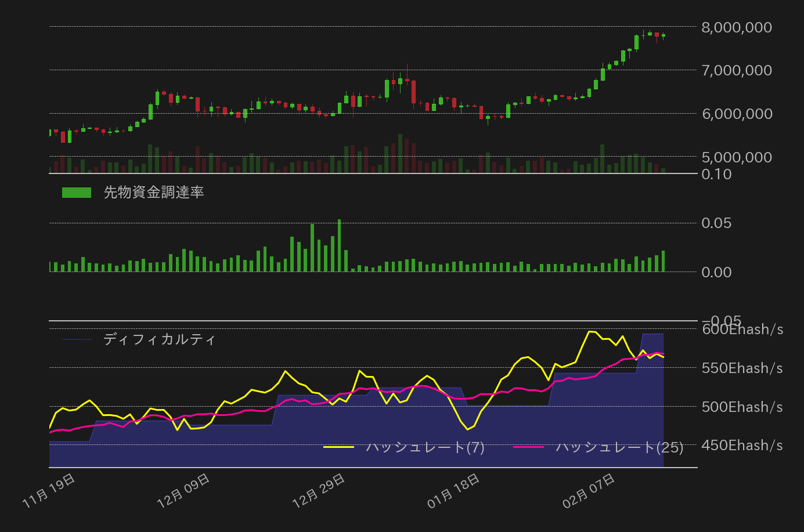Click the 5,000,000 price axis label
804x532 pixels.
737,157
